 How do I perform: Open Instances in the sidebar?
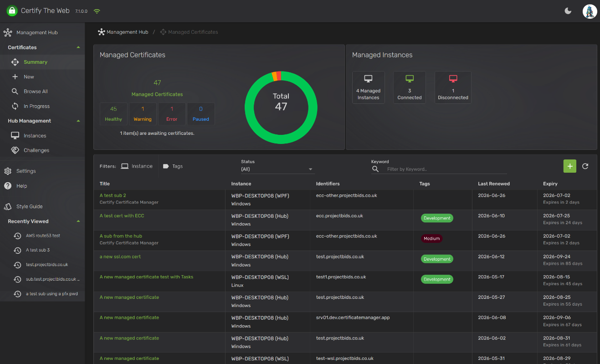(x=42, y=136)
